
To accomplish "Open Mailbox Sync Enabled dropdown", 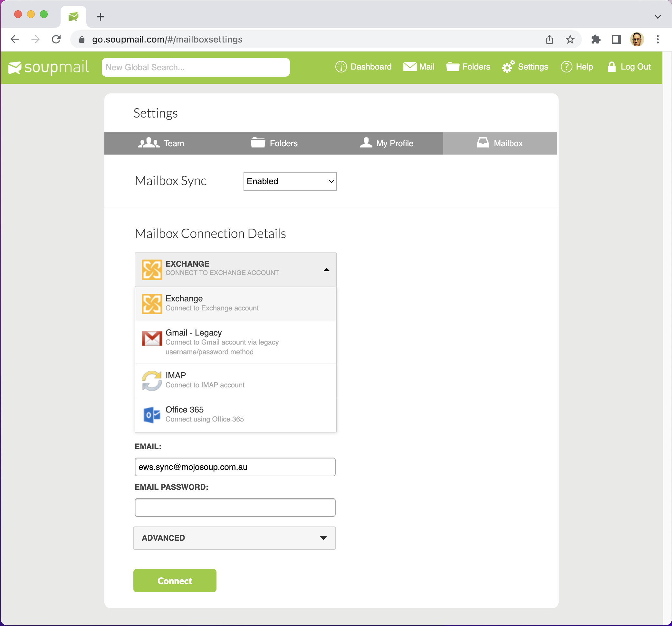I will (290, 181).
